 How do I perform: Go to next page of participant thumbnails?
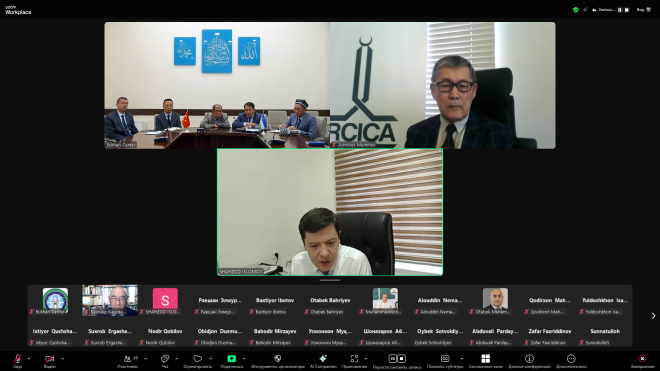[x=653, y=316]
